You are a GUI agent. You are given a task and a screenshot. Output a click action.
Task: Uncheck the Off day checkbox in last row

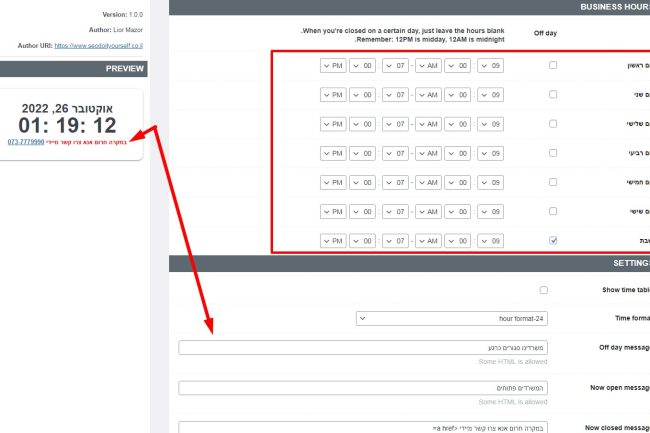click(x=553, y=240)
